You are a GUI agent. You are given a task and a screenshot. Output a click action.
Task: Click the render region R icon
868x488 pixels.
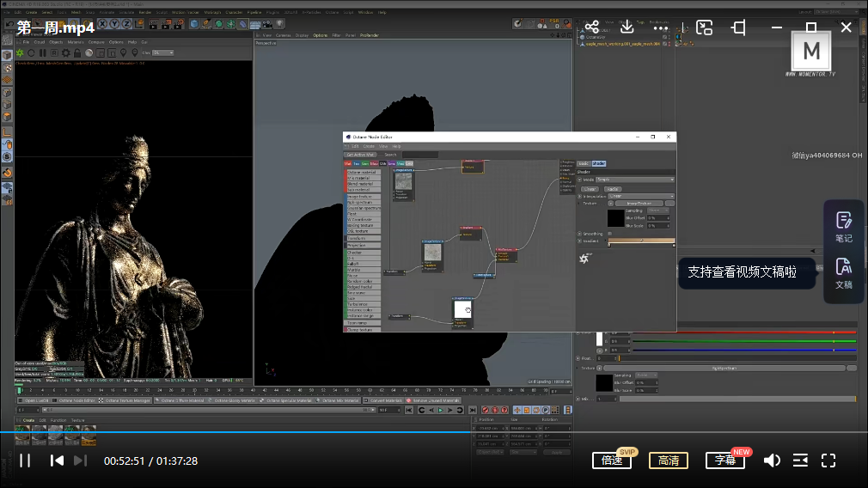pos(54,53)
